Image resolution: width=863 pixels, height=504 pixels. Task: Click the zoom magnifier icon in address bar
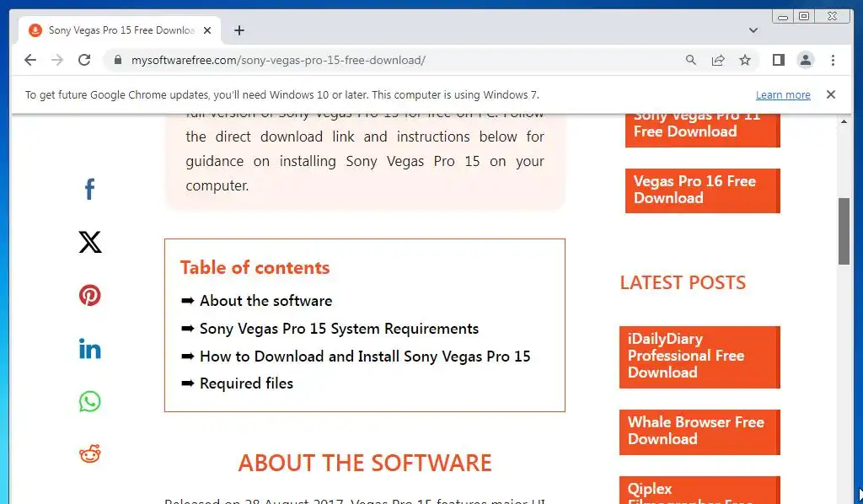[x=691, y=60]
